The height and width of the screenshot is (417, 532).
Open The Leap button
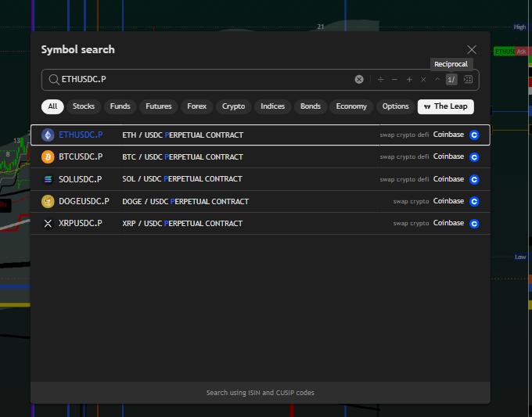click(x=445, y=106)
